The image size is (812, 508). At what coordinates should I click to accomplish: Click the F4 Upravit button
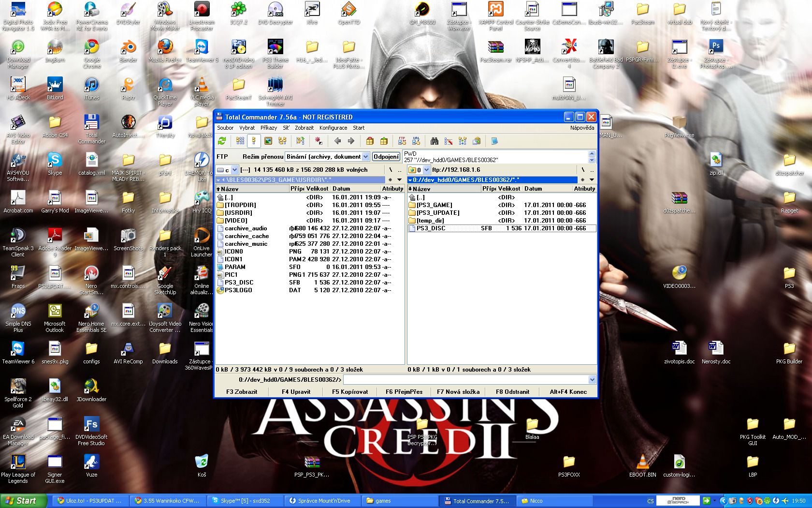point(296,392)
